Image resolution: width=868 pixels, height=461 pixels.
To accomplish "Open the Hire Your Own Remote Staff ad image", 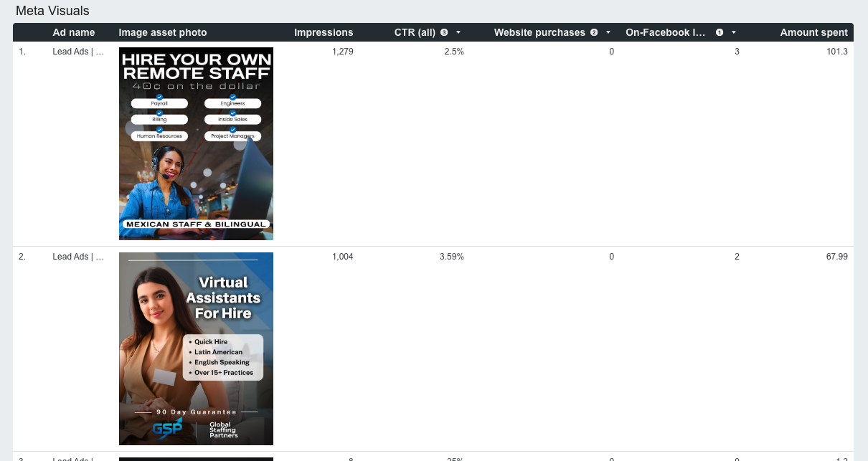I will point(196,143).
